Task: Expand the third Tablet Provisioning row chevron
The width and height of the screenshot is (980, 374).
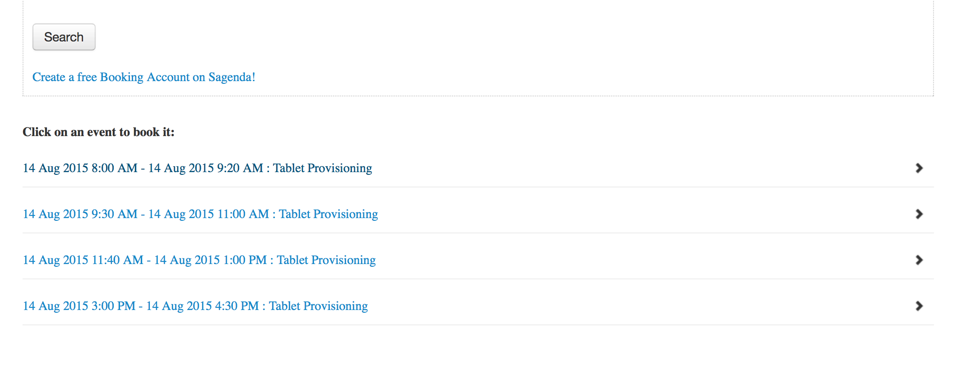Action: [x=919, y=260]
